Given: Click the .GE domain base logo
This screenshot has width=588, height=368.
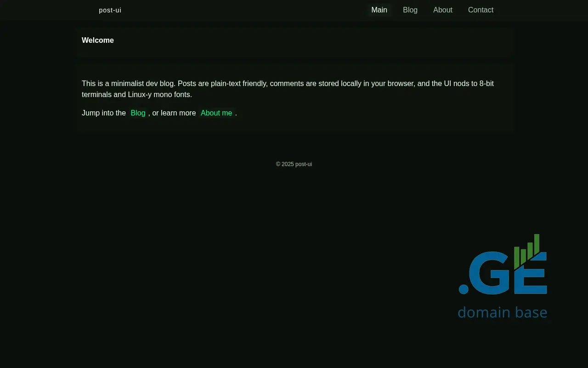Looking at the screenshot, I should pos(503,276).
